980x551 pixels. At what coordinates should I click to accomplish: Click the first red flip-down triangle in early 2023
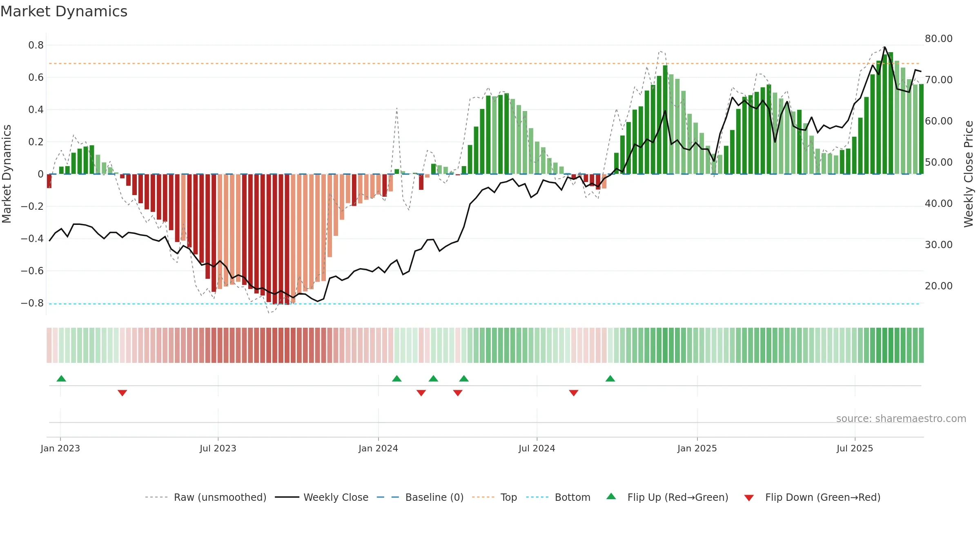[x=122, y=393]
